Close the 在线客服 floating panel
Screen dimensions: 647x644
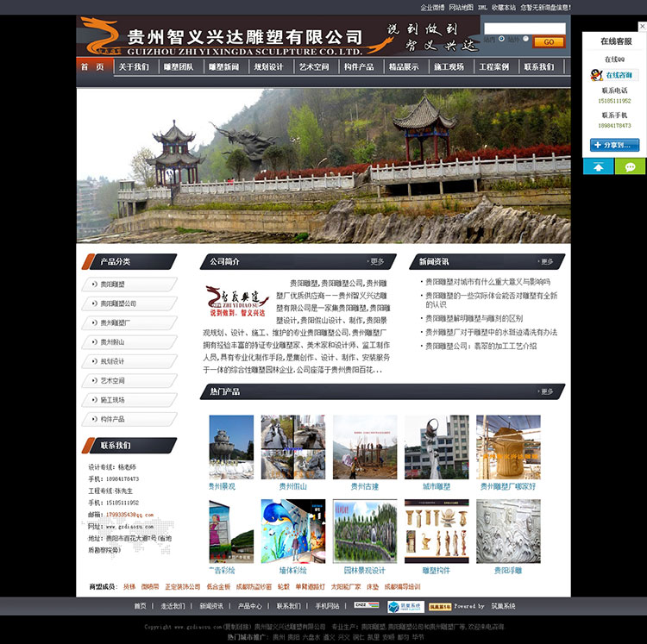(641, 27)
